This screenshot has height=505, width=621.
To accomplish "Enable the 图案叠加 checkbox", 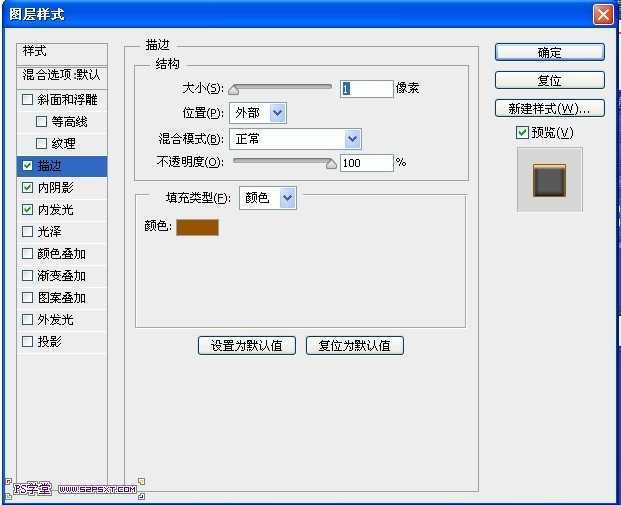I will (27, 297).
